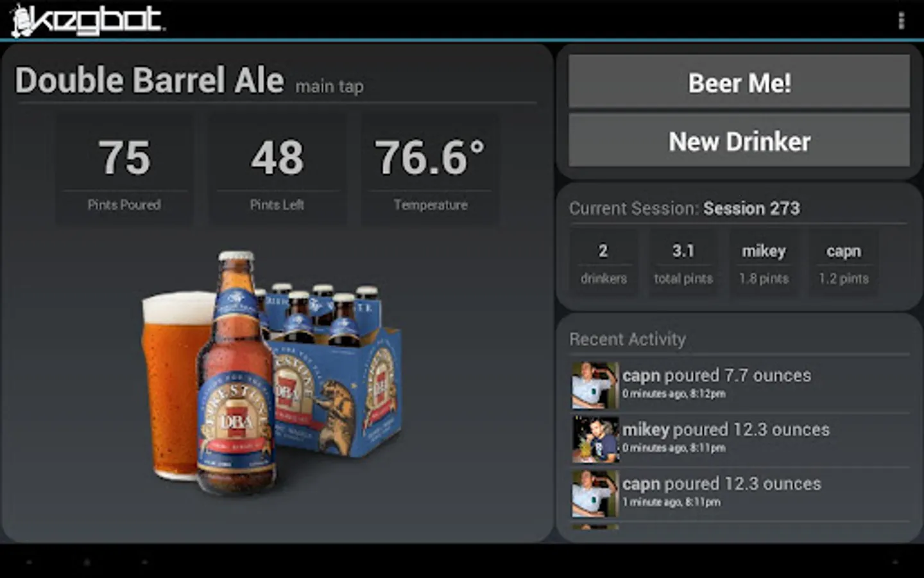Tap the Kegbot logo
The height and width of the screenshot is (578, 924).
click(88, 19)
